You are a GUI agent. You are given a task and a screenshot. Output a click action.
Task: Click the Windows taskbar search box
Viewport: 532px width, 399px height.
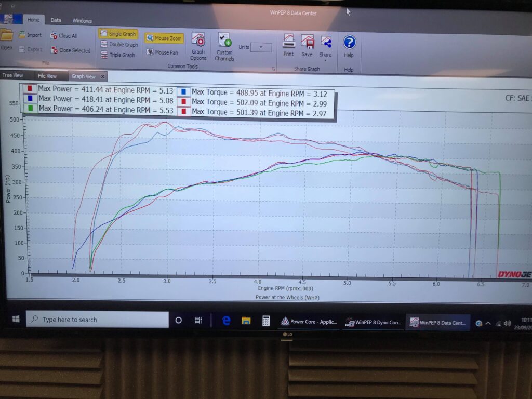pos(98,320)
